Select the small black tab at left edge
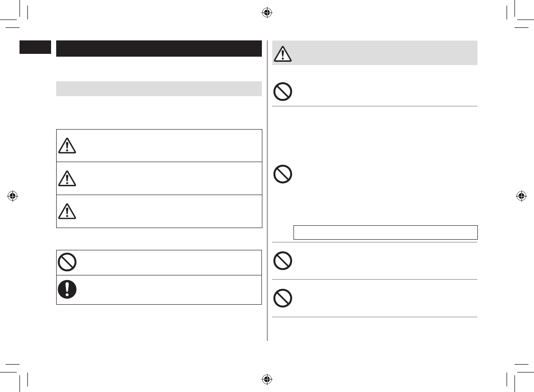This screenshot has height=392, width=534. tap(35, 47)
